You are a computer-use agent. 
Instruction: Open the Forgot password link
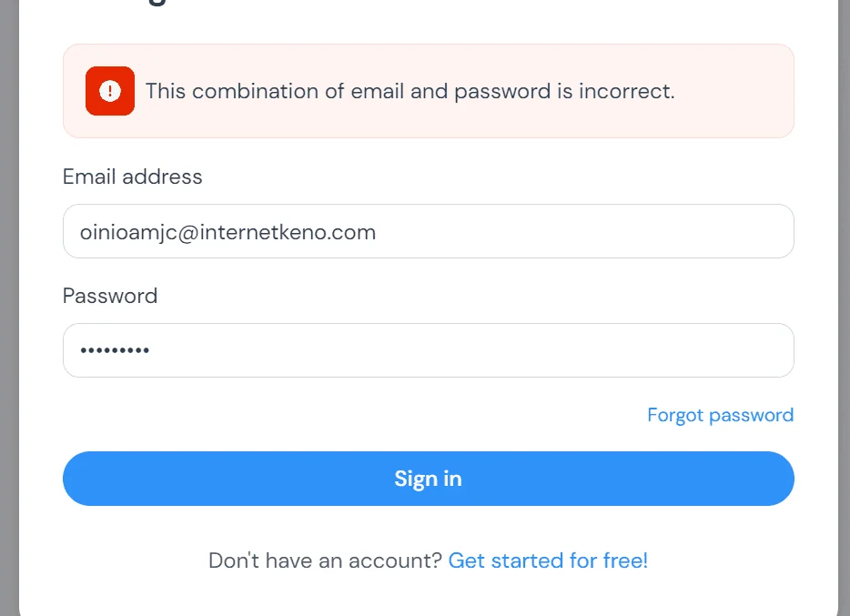point(721,415)
